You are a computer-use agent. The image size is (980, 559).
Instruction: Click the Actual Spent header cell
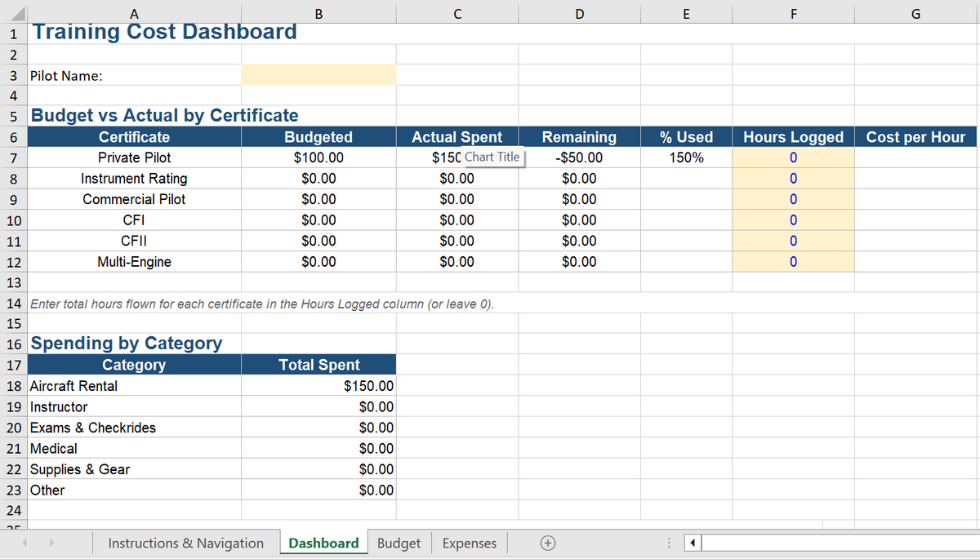457,137
